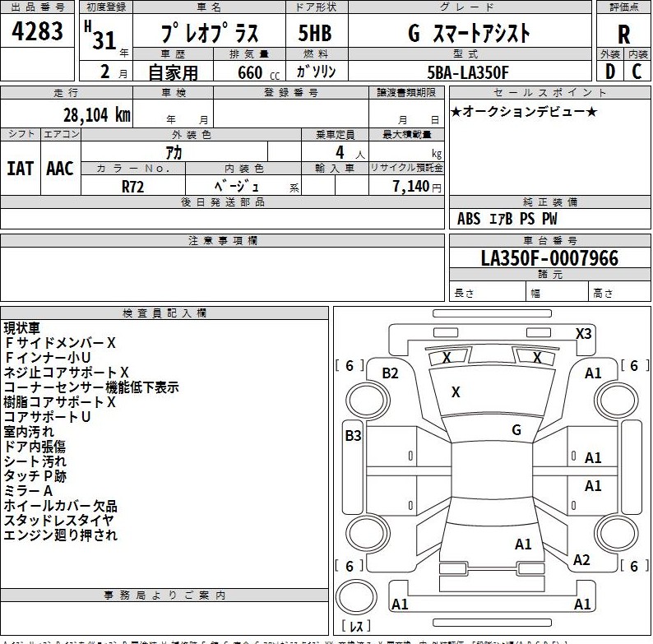This screenshot has height=644, width=653.
Task: Click the G mark on the windshield
Action: click(516, 430)
